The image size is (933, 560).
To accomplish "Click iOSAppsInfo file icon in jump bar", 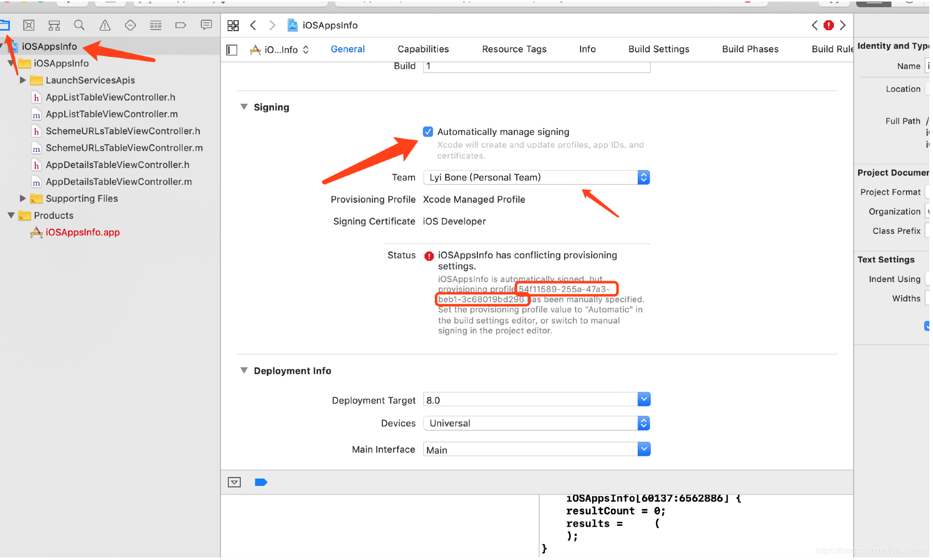I will pyautogui.click(x=293, y=25).
